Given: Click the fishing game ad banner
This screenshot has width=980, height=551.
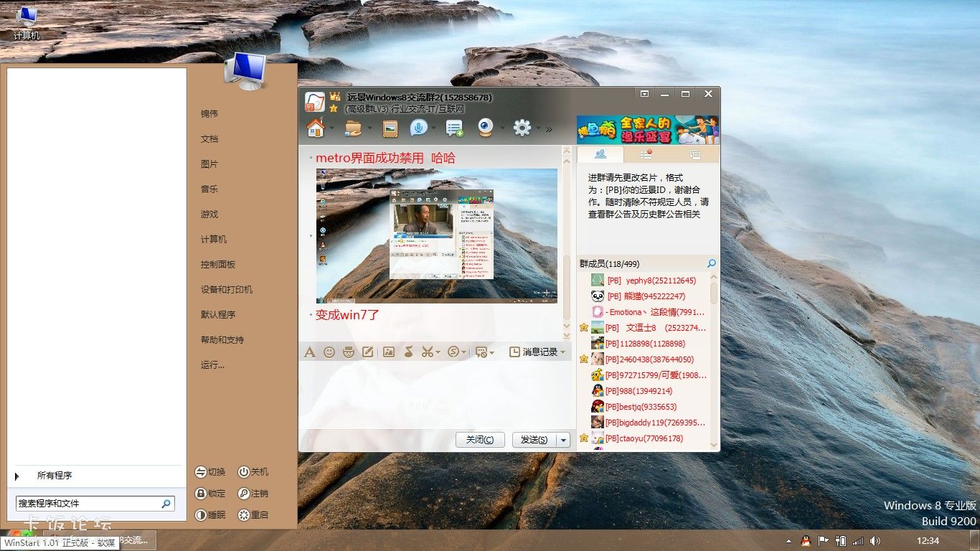Looking at the screenshot, I should pos(648,131).
